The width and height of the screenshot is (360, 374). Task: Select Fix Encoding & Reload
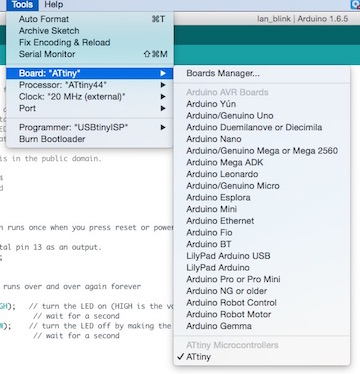point(90,42)
